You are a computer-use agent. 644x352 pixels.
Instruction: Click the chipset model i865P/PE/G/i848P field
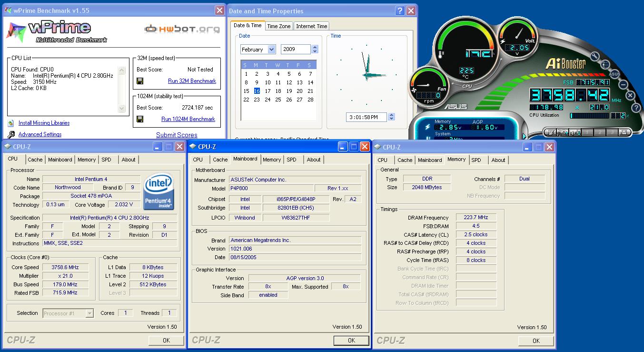click(x=295, y=199)
